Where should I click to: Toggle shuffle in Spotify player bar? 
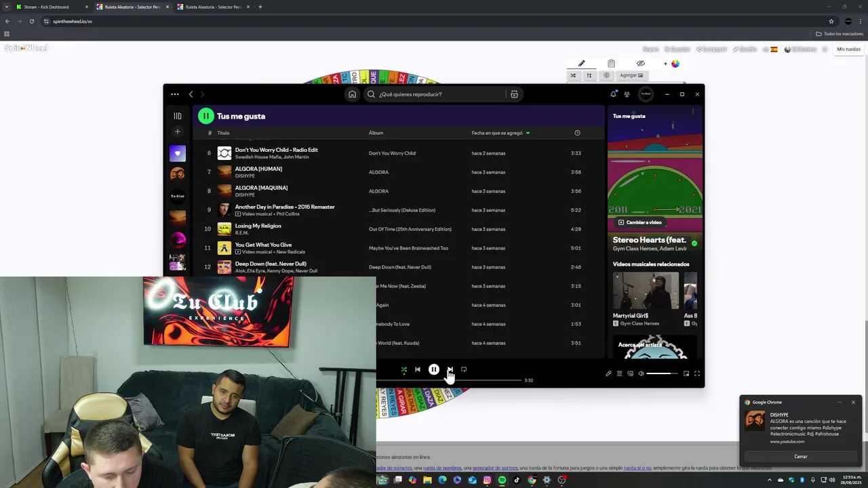click(x=404, y=370)
